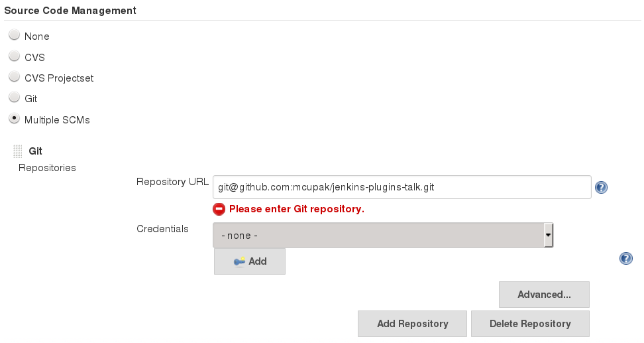Click the help icon beside Credentials
The image size is (644, 343).
[625, 259]
